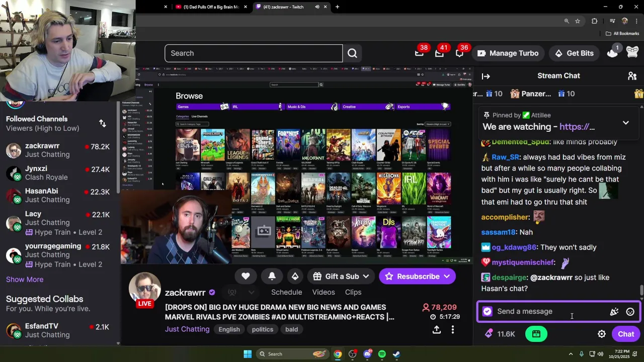Click the Bits cheer icon under stream
Image resolution: width=644 pixels, height=362 pixels.
[295, 276]
